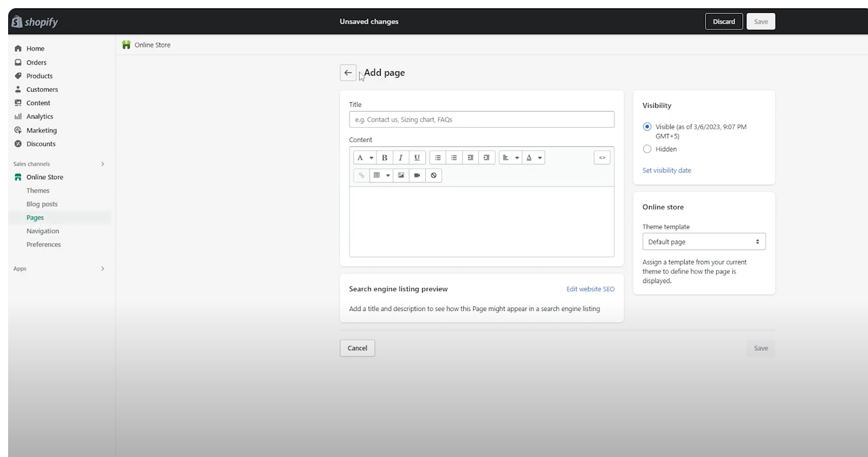Click the Products label in sidebar
The height and width of the screenshot is (457, 868).
(x=39, y=76)
